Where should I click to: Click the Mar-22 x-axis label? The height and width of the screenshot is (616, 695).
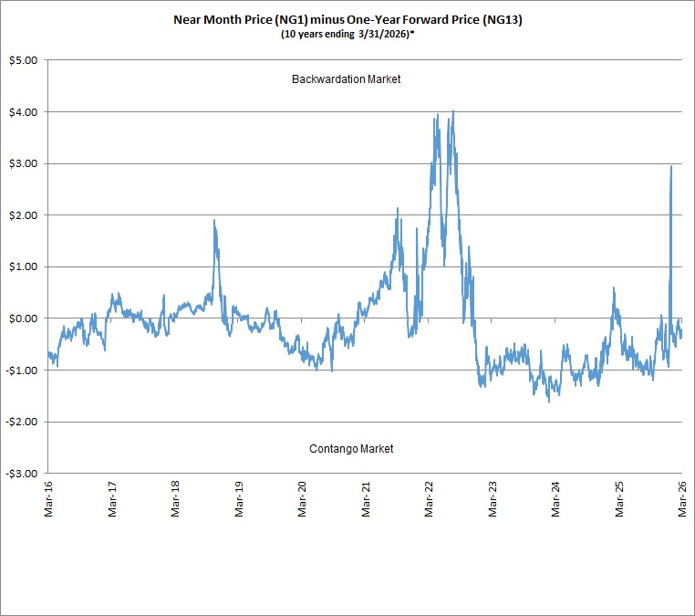pyautogui.click(x=429, y=499)
